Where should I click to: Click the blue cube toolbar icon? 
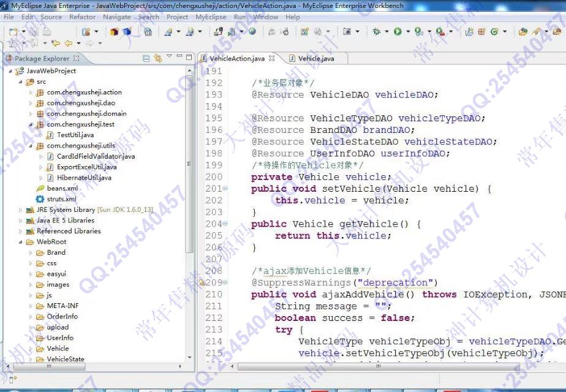pyautogui.click(x=127, y=32)
